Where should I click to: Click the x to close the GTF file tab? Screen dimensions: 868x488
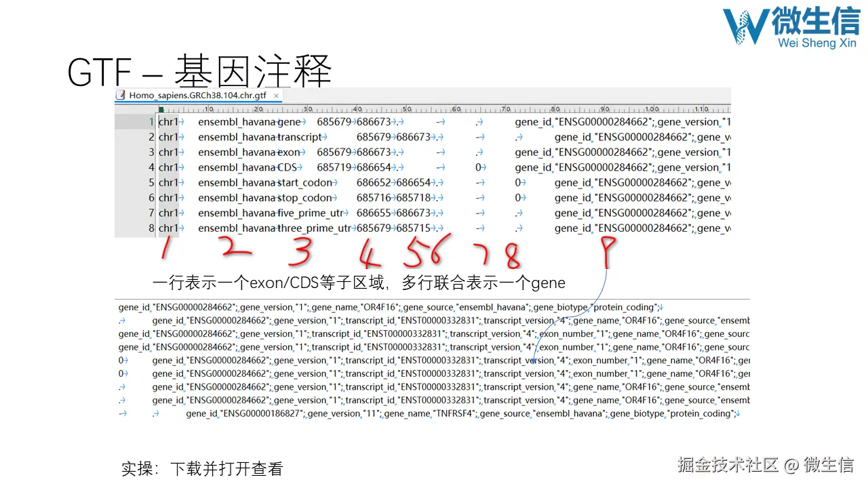pyautogui.click(x=276, y=96)
